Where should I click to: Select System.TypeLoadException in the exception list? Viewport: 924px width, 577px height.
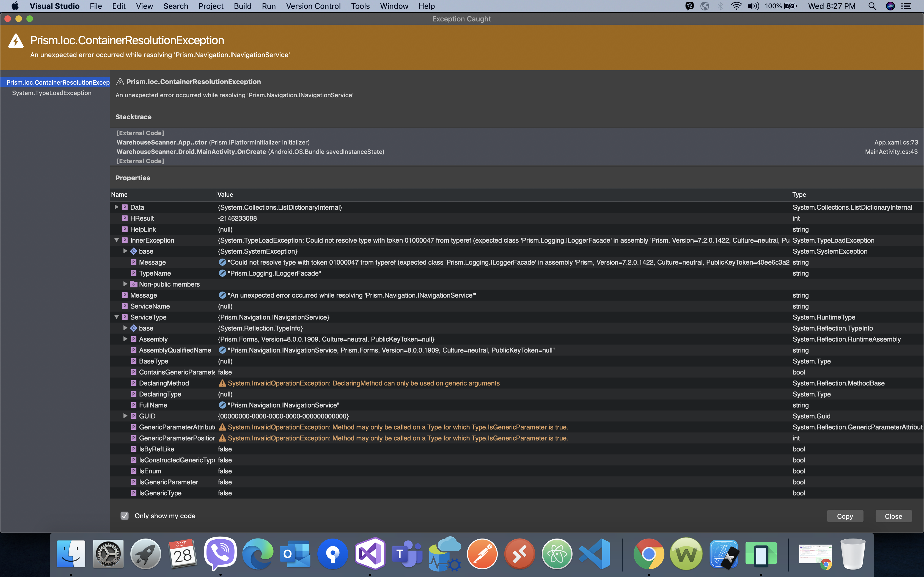click(x=51, y=93)
